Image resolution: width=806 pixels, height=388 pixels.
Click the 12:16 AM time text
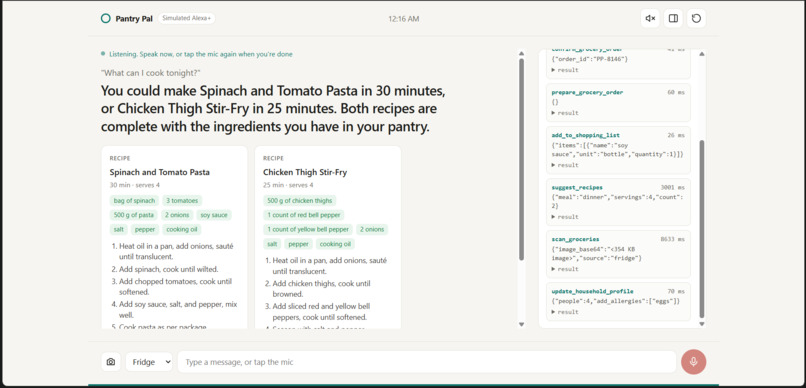(404, 19)
